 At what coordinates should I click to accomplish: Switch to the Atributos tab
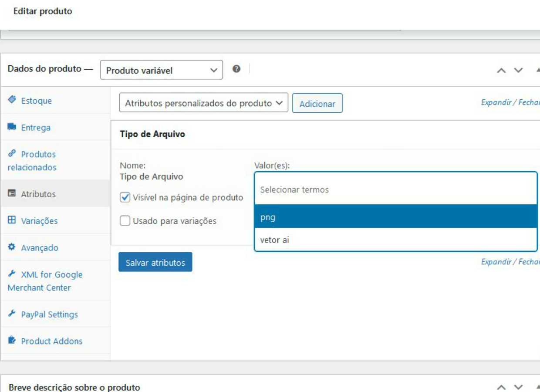pyautogui.click(x=38, y=194)
